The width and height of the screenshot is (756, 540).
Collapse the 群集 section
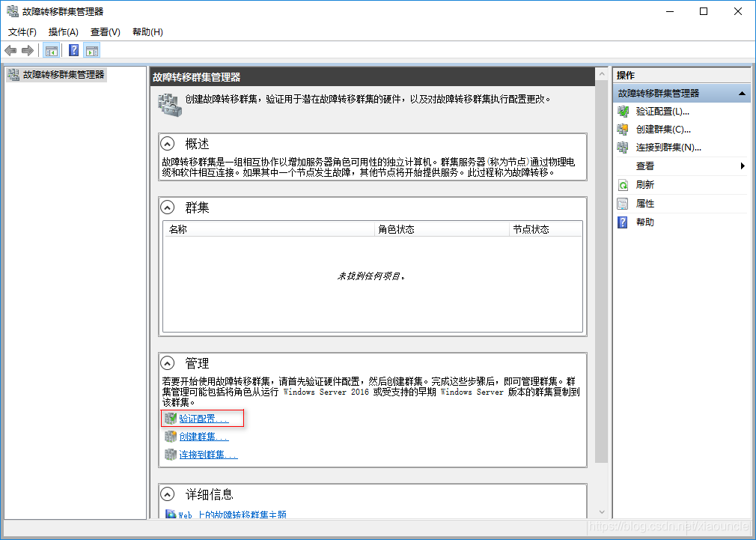(168, 207)
